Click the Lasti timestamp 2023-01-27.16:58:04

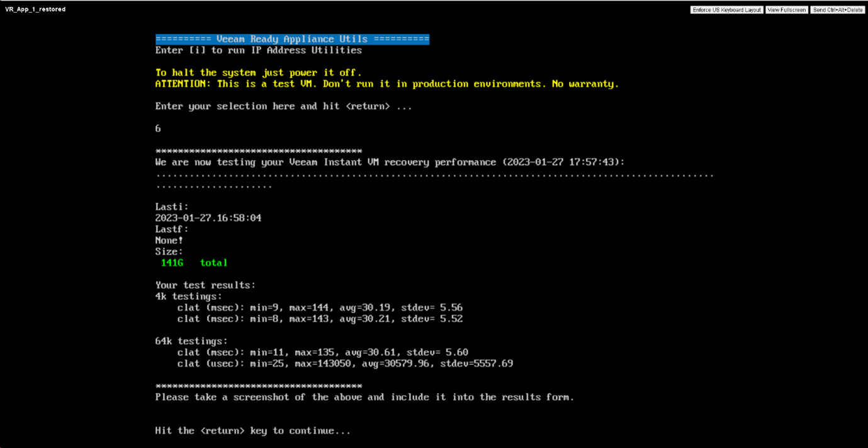[208, 218]
